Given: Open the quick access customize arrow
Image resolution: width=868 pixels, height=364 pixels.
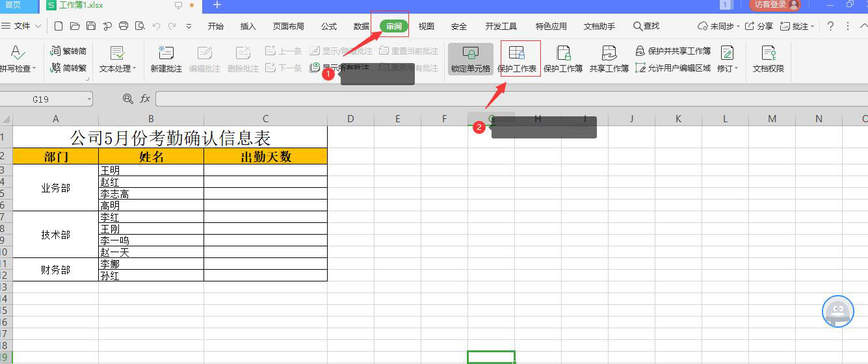Looking at the screenshot, I should coord(189,27).
